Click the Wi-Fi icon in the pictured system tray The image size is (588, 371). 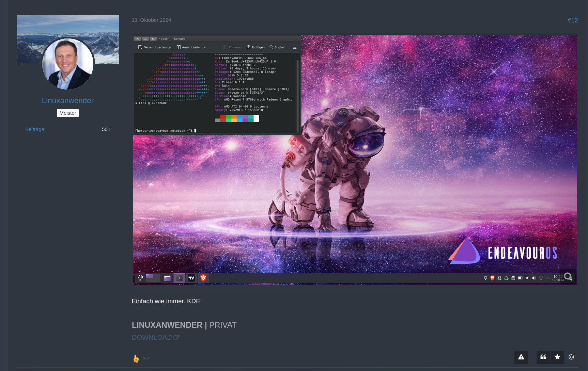541,278
